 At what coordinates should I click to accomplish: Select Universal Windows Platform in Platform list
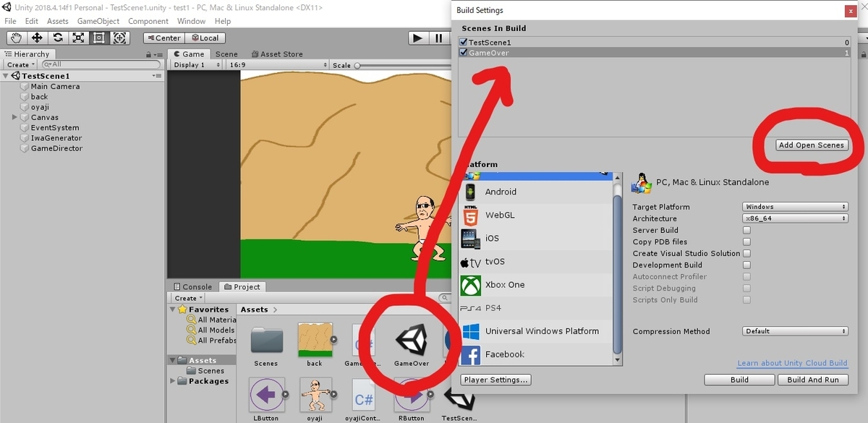[537, 330]
